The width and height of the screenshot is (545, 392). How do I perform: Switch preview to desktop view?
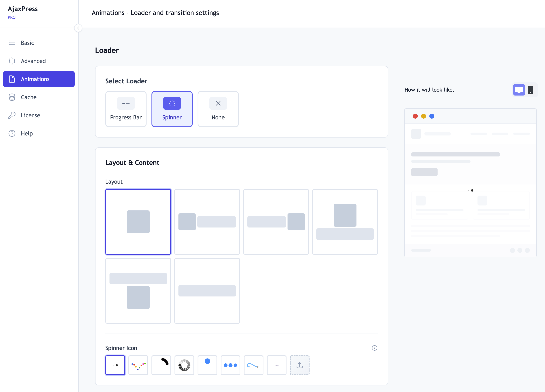click(519, 90)
